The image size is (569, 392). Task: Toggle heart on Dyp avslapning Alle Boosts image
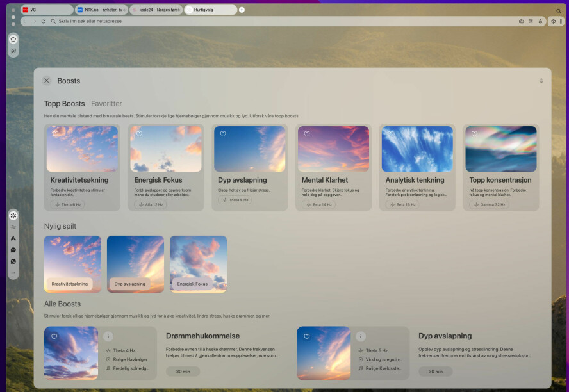pos(307,336)
